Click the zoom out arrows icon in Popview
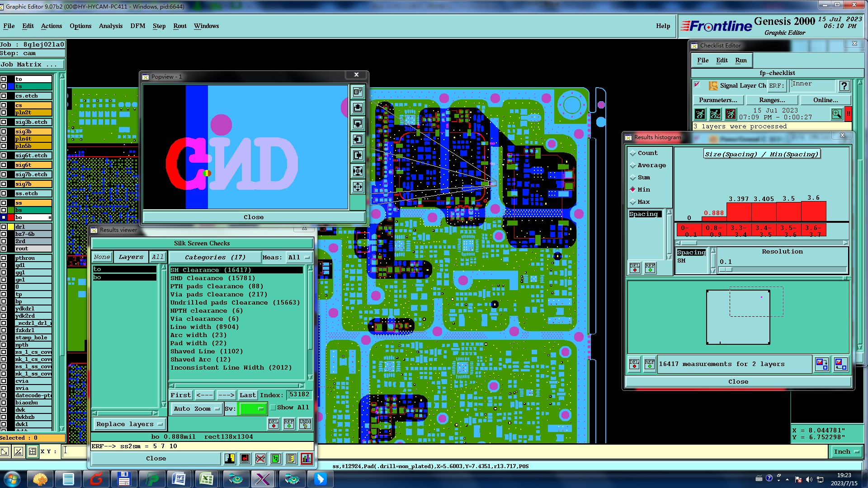Viewport: 868px width, 488px height. click(x=358, y=187)
